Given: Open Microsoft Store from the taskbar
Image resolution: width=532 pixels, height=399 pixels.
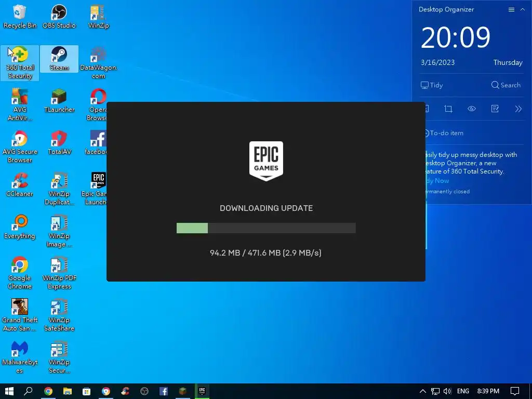Looking at the screenshot, I should coord(87,391).
